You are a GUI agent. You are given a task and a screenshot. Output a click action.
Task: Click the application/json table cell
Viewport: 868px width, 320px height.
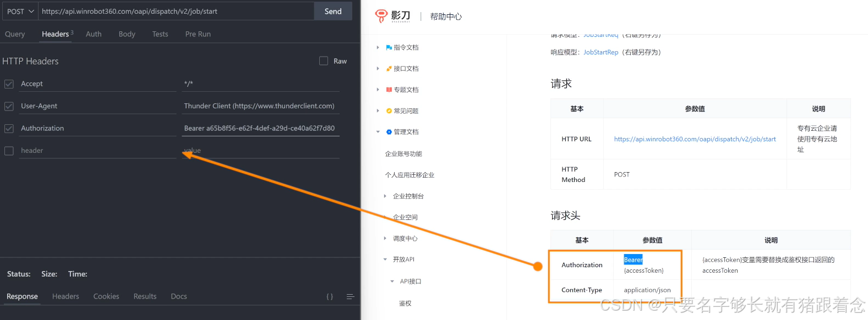click(652, 290)
